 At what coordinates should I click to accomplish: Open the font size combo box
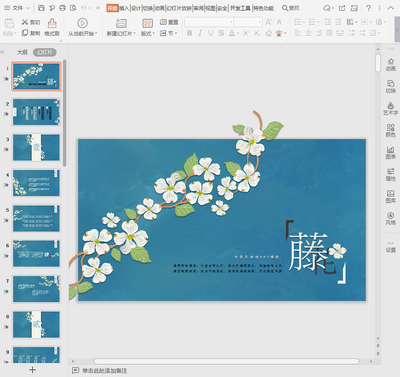click(248, 22)
